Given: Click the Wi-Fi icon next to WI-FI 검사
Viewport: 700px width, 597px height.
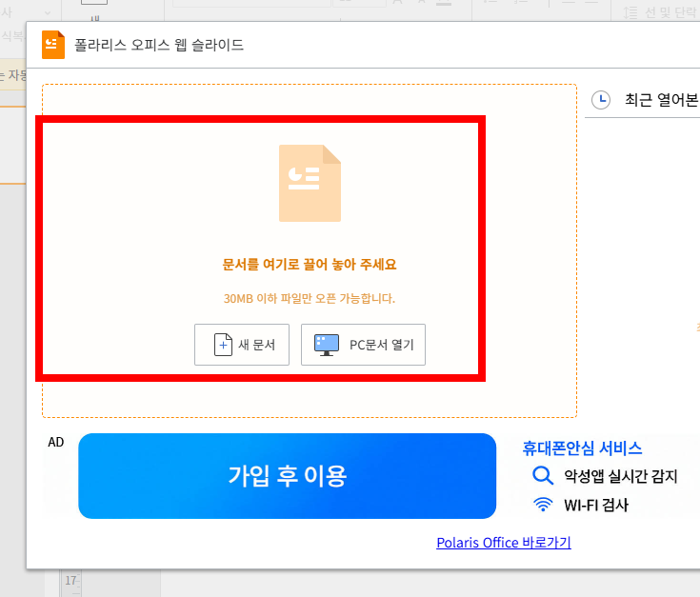Looking at the screenshot, I should tap(543, 505).
